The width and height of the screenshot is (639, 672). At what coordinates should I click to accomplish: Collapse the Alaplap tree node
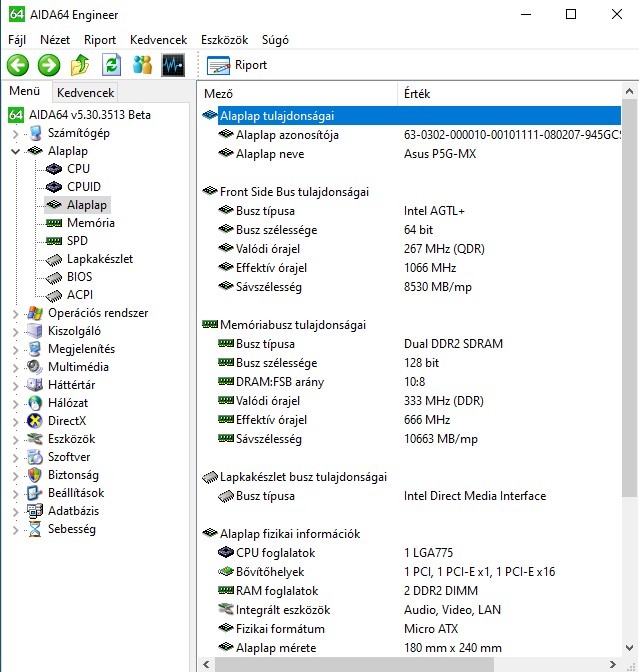[x=15, y=151]
